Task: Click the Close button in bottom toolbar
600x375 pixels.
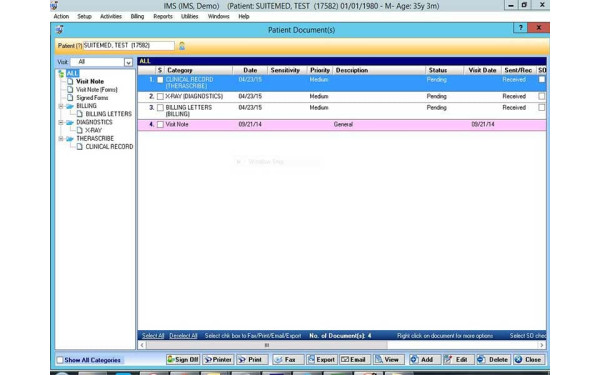Action: click(x=529, y=360)
